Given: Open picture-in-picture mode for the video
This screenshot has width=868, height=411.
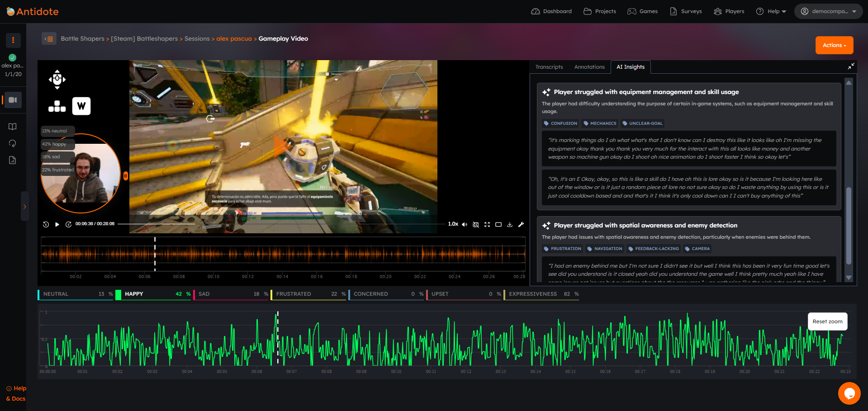Looking at the screenshot, I should 498,224.
